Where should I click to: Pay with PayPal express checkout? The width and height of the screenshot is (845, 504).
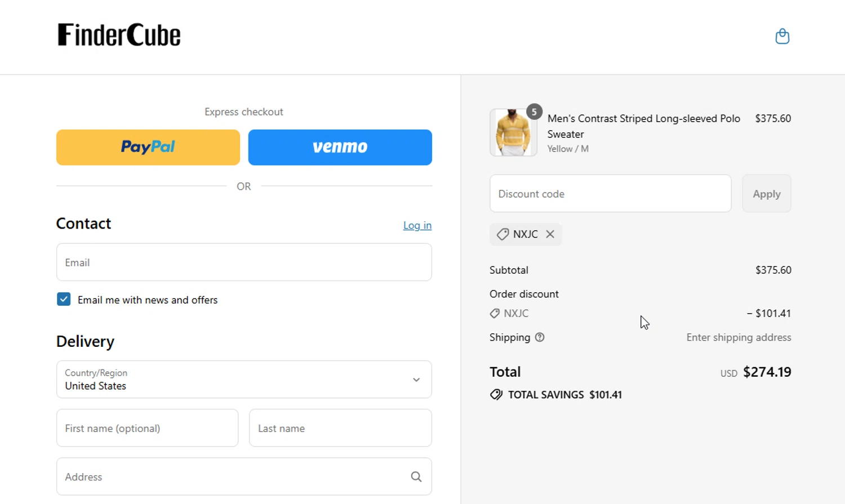pos(148,148)
